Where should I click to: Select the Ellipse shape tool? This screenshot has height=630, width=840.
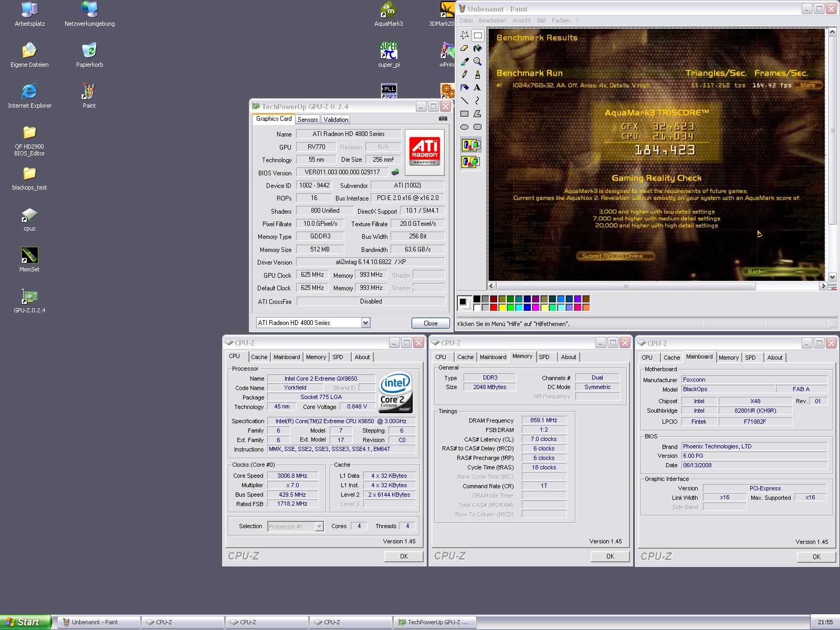tap(465, 127)
